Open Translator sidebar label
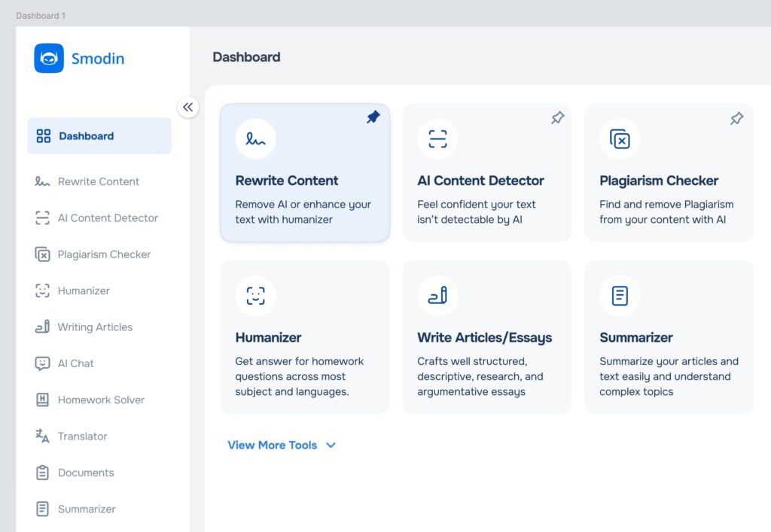This screenshot has height=532, width=771. (82, 436)
